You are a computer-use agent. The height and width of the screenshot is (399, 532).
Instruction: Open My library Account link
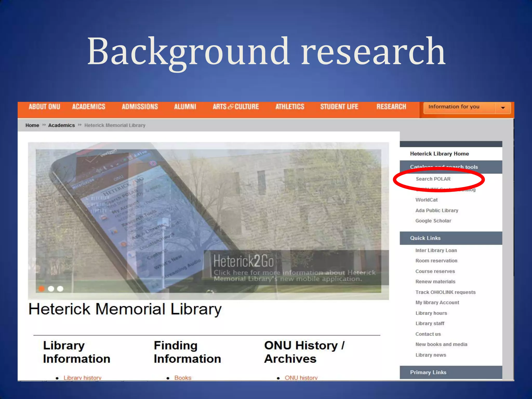pos(437,303)
